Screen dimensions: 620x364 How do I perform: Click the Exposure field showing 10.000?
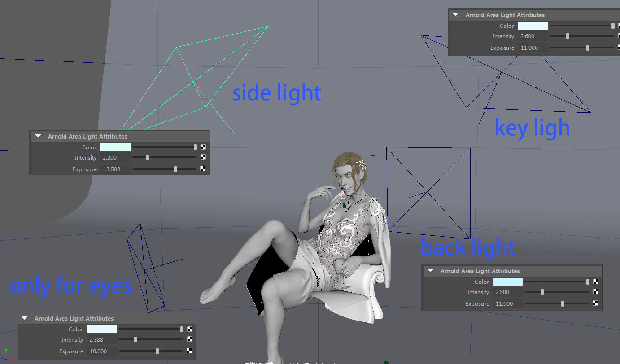102,351
